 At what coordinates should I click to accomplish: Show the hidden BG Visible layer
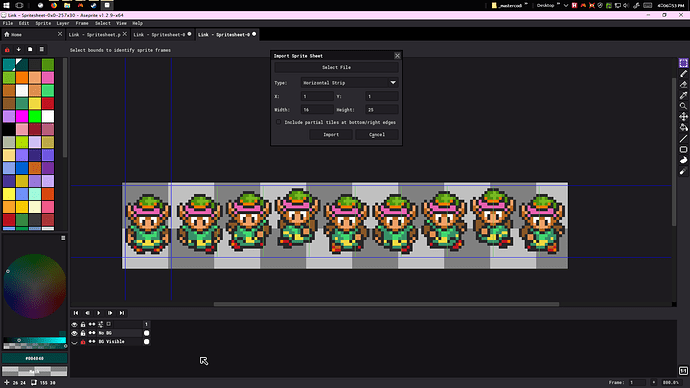pyautogui.click(x=74, y=342)
